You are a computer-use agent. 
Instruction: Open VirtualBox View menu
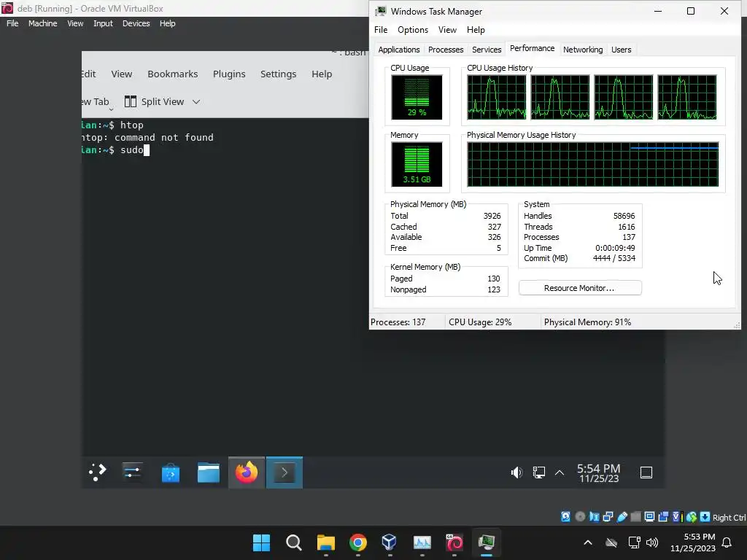(75, 23)
